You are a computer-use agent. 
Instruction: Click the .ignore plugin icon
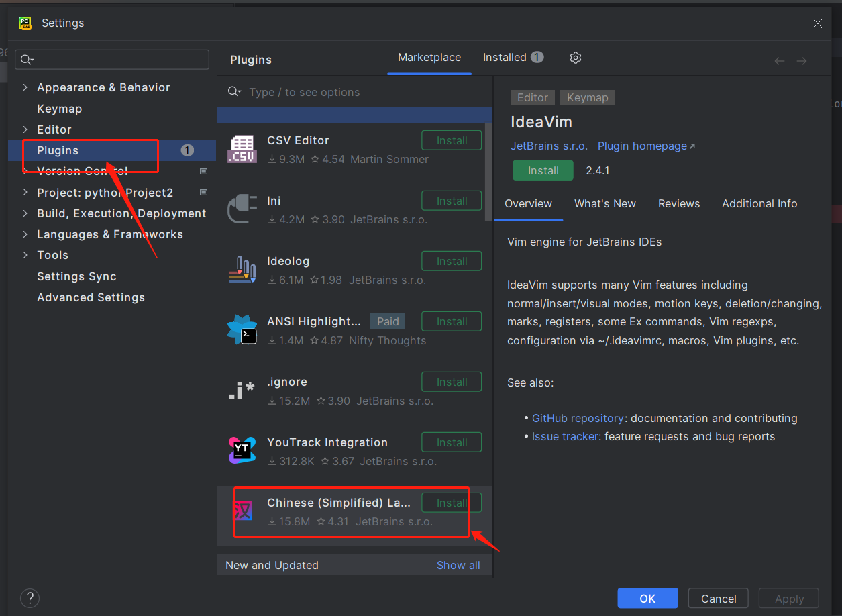click(242, 391)
